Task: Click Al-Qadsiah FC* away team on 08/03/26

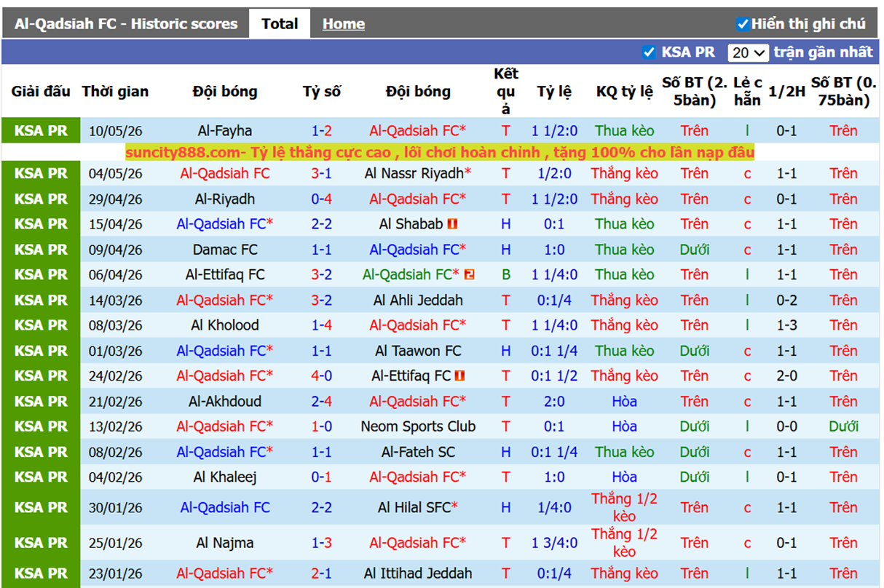Action: (418, 325)
